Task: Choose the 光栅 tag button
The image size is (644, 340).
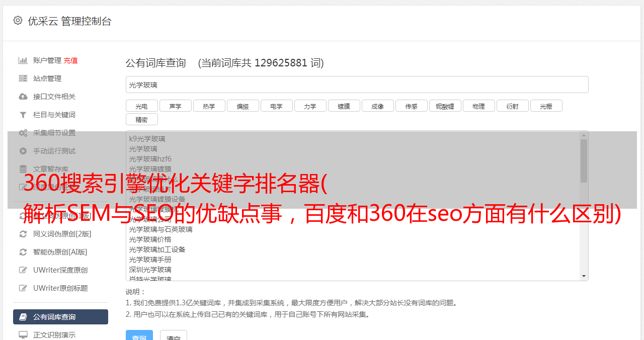Action: pos(546,106)
